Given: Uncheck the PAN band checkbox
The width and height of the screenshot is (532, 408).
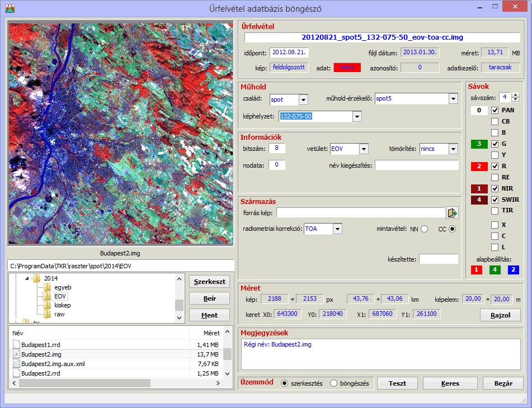Looking at the screenshot, I should click(495, 111).
